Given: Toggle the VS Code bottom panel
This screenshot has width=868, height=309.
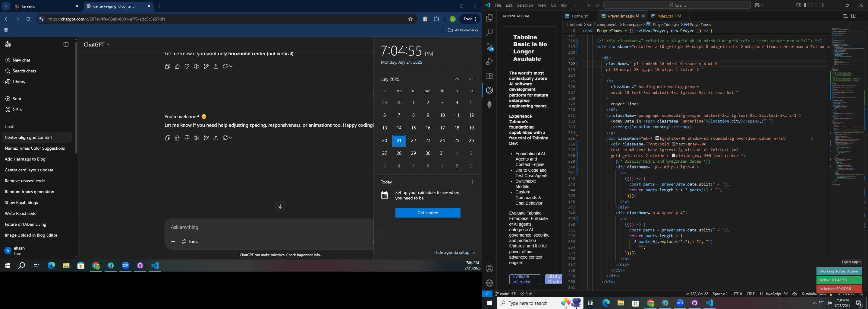Looking at the screenshot, I should pyautogui.click(x=814, y=5).
